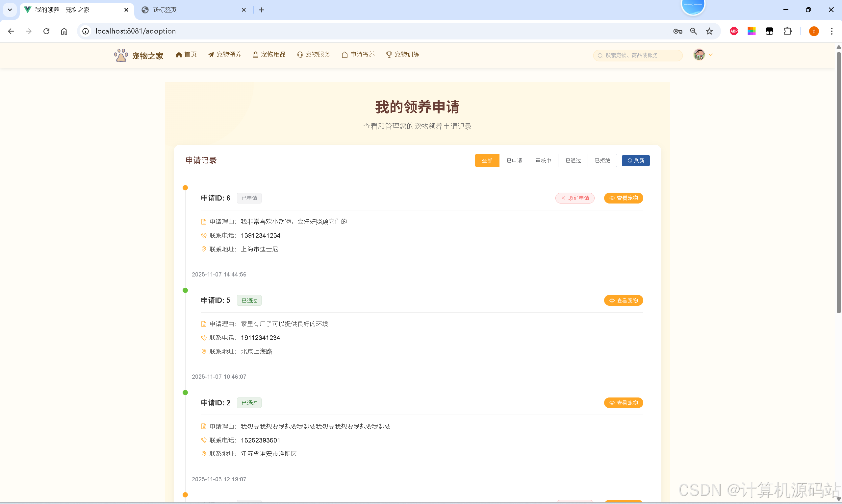Click the address text 上海市迪士尼
This screenshot has width=842, height=504.
coord(259,249)
